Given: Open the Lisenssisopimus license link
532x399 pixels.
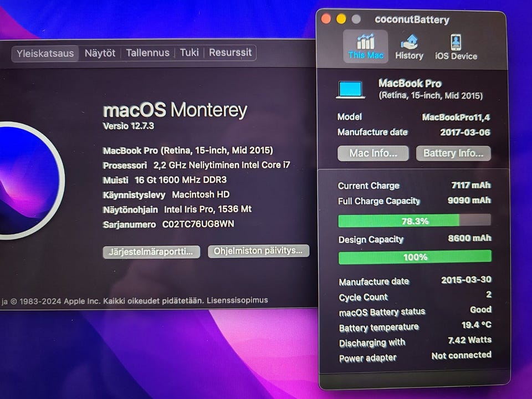Looking at the screenshot, I should coord(237,300).
